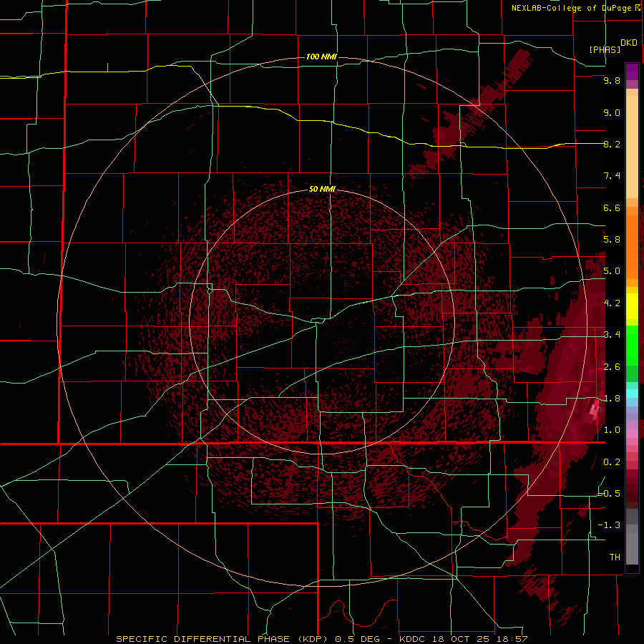Image resolution: width=644 pixels, height=644 pixels.
Task: Select the 4.2 color scale value
Action: pos(612,303)
